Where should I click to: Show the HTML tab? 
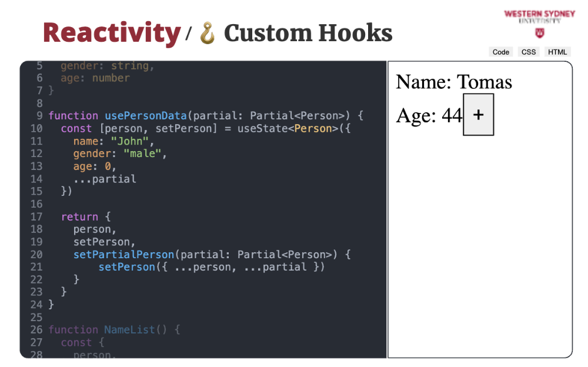557,52
